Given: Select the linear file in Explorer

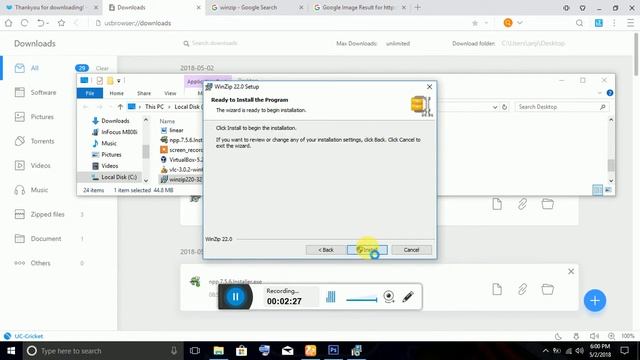Looking at the screenshot, I should tap(176, 130).
